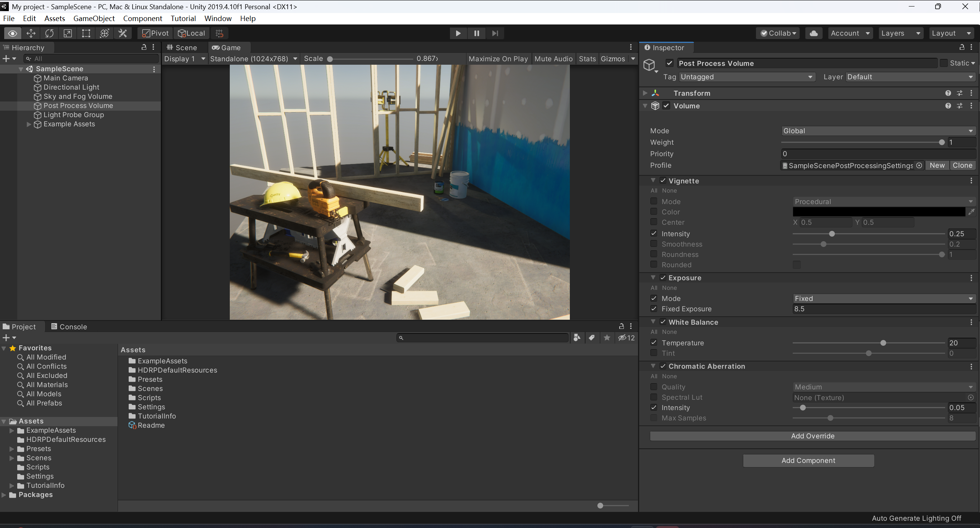The image size is (980, 528).
Task: Disable the Vignette override checkbox
Action: 663,181
